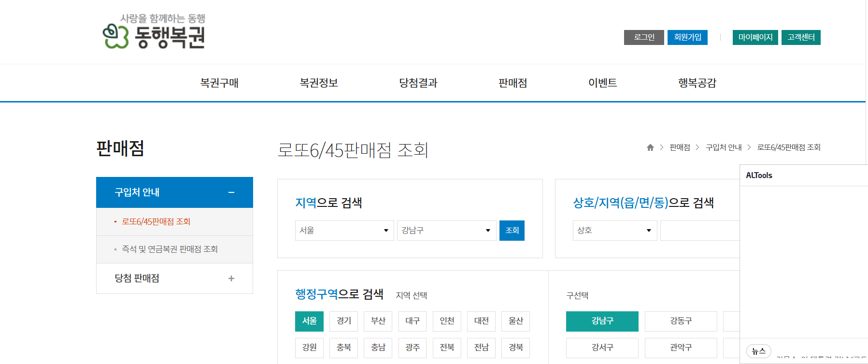Select the 대구 region button
The image size is (868, 364).
pos(413,321)
